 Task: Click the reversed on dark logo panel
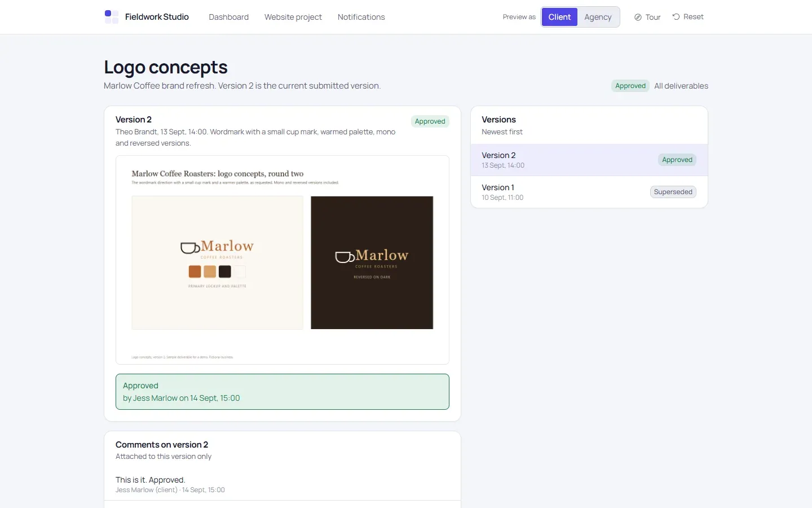(x=372, y=262)
